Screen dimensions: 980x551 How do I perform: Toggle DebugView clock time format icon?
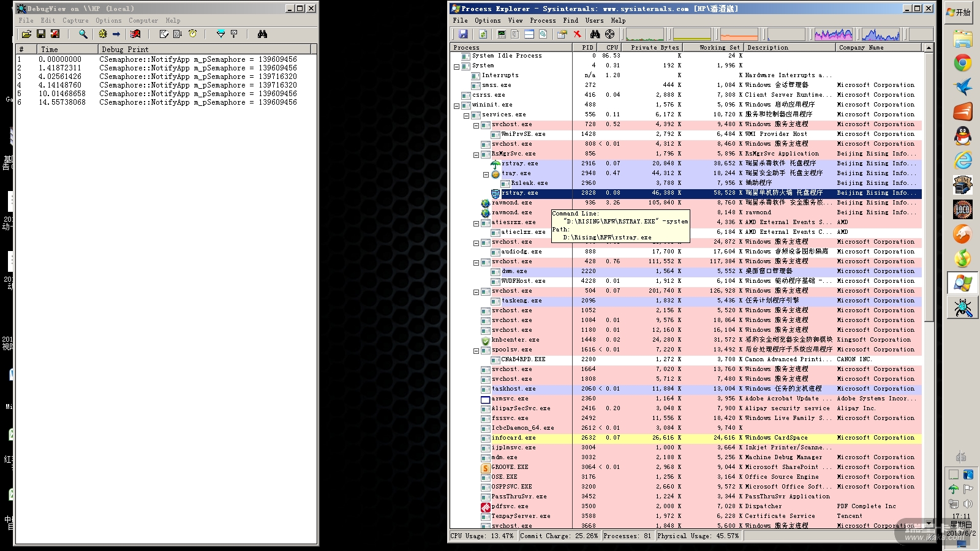point(192,34)
